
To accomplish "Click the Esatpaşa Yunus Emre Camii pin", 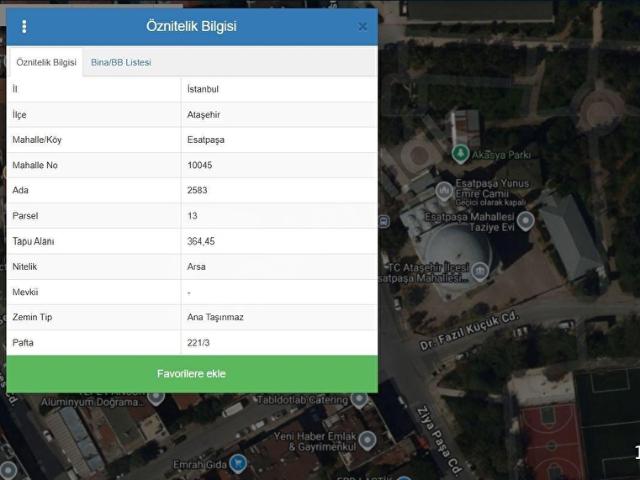I will [x=444, y=191].
